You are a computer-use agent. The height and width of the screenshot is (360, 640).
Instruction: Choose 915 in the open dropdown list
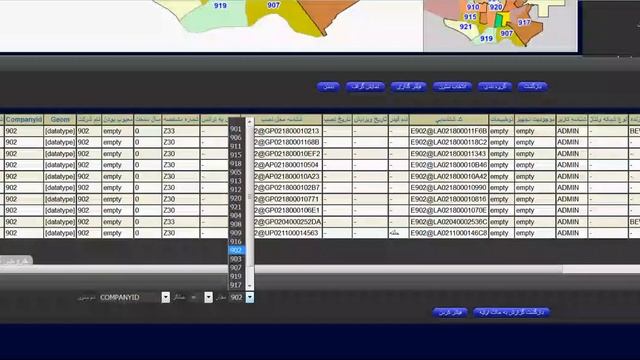236,155
